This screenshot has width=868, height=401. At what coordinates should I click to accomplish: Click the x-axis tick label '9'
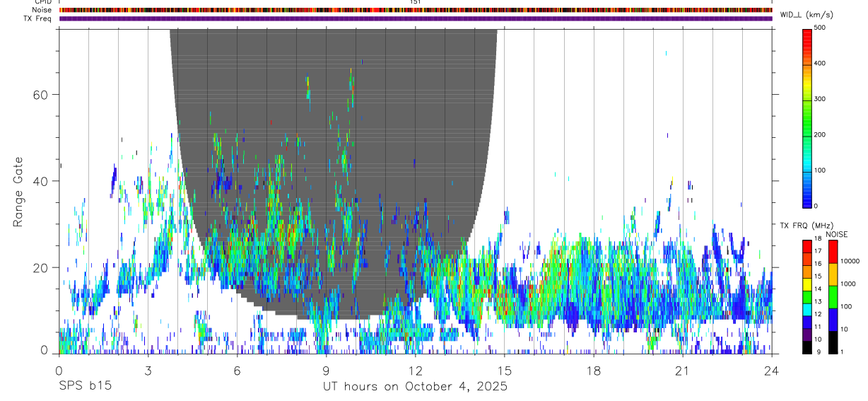(x=326, y=371)
